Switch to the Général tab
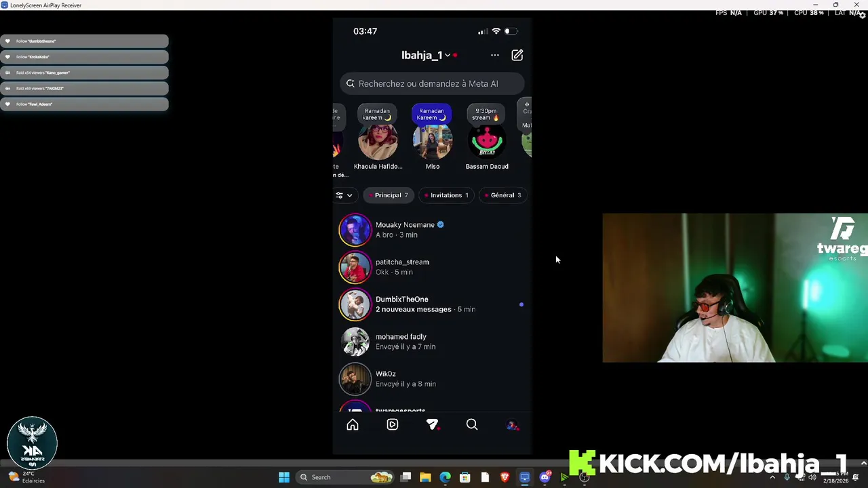Screen dimensions: 868x488 point(502,195)
